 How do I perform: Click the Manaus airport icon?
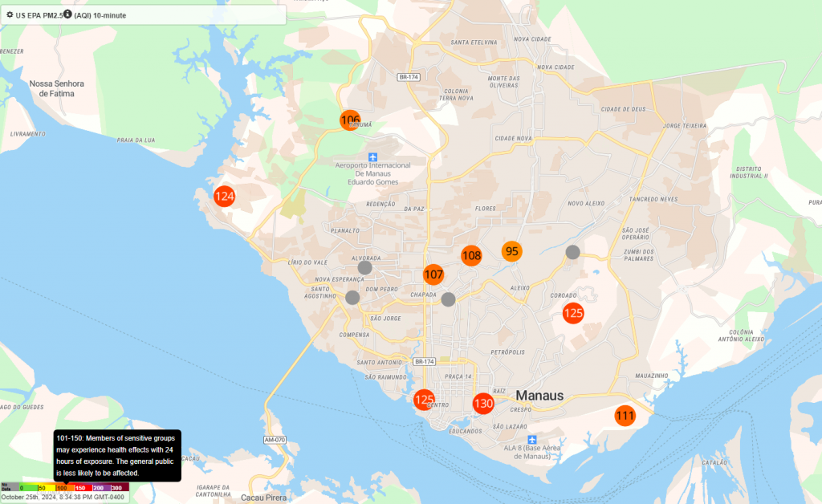pos(372,156)
